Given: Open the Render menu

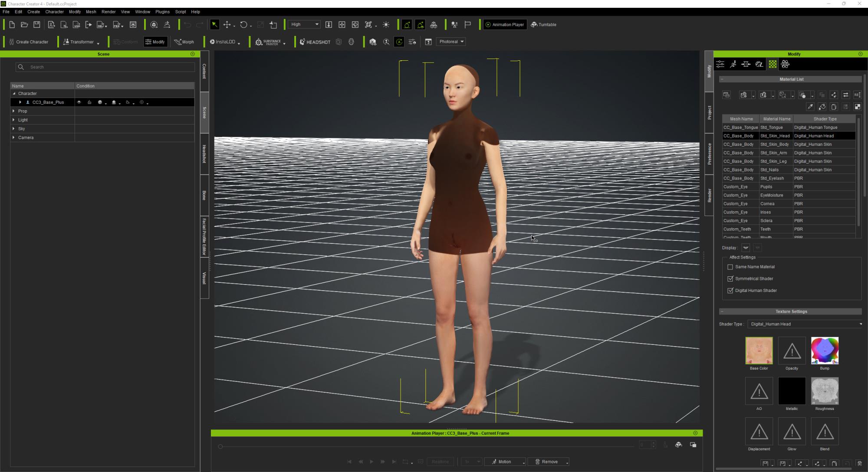Looking at the screenshot, I should tap(108, 12).
